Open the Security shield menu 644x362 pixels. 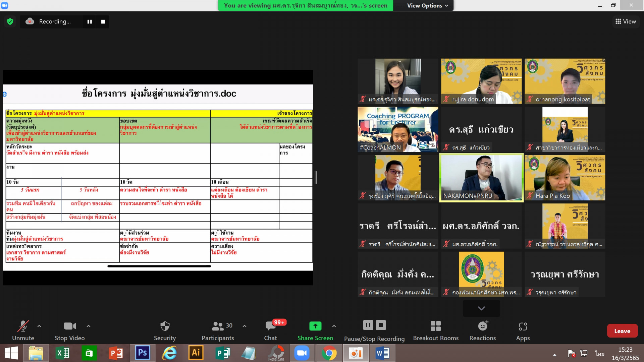pos(165,330)
